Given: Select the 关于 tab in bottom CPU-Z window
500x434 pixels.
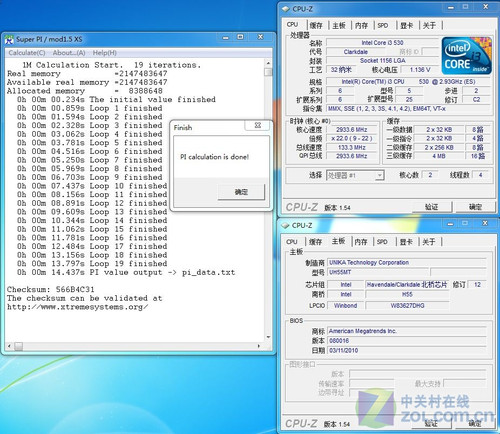Looking at the screenshot, I should (429, 242).
